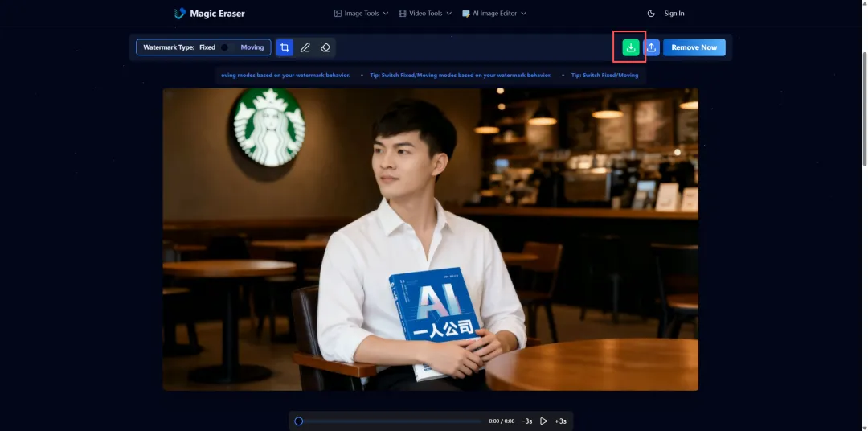Image resolution: width=868 pixels, height=431 pixels.
Task: Toggle the Fixed/Moving watermark switch
Action: pos(227,47)
